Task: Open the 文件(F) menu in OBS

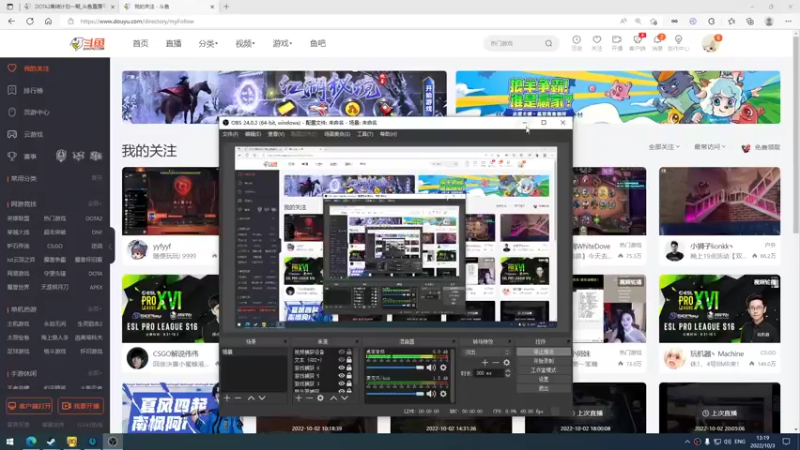Action: point(230,134)
